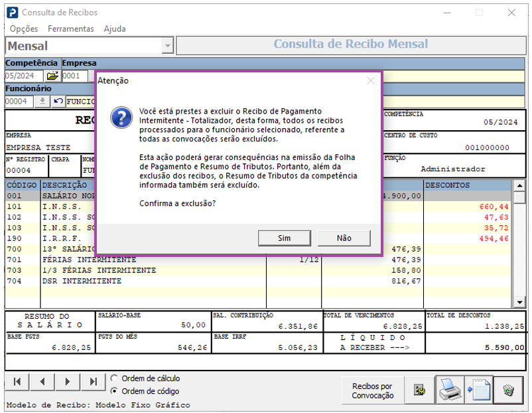Click the P application logo in the title bar
Image resolution: width=532 pixels, height=413 pixels.
(x=13, y=13)
